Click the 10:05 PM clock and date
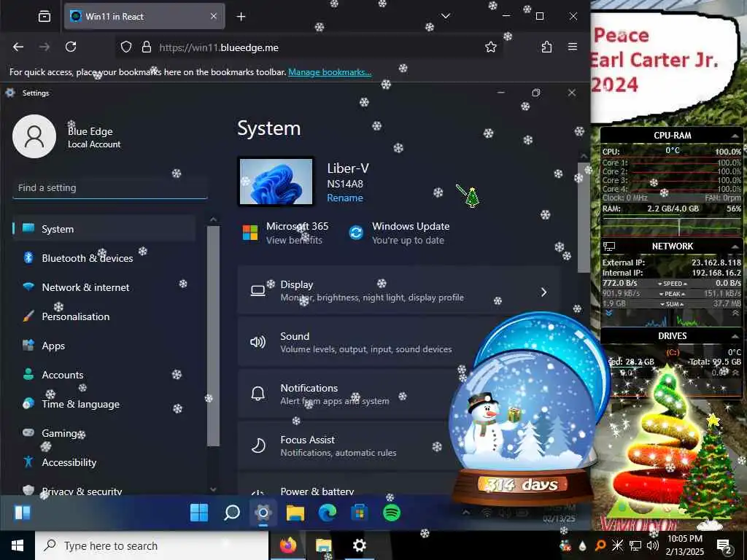747x560 pixels. [685, 545]
